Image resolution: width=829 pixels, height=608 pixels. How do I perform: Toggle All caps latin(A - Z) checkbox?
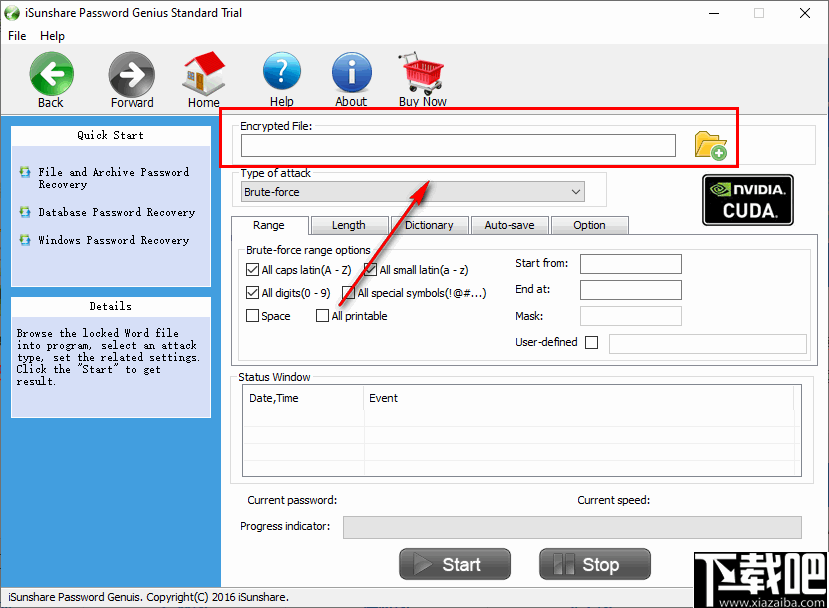[252, 270]
